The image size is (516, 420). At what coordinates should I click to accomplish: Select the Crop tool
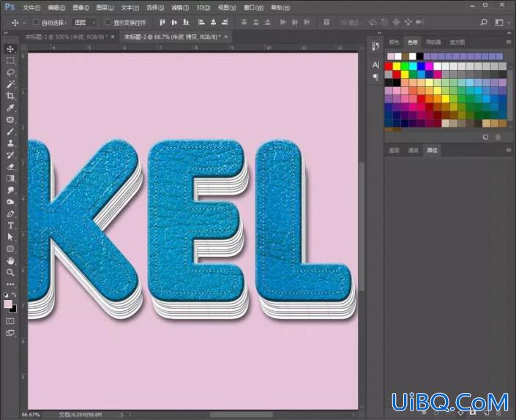[x=10, y=96]
